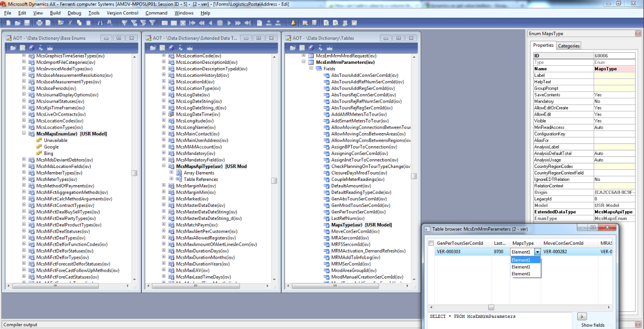This screenshot has height=329, width=644.
Task: Click globe icon in Base Enums window toolbar
Action: pos(31,48)
